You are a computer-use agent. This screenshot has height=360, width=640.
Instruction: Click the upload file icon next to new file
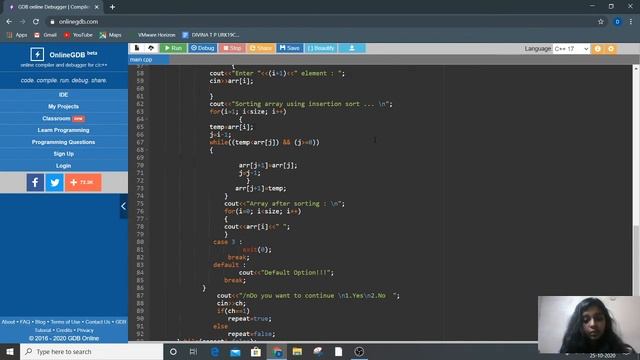(x=151, y=48)
